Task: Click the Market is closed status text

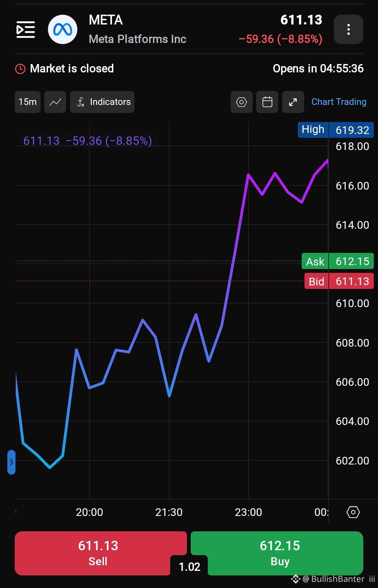Action: (x=72, y=69)
